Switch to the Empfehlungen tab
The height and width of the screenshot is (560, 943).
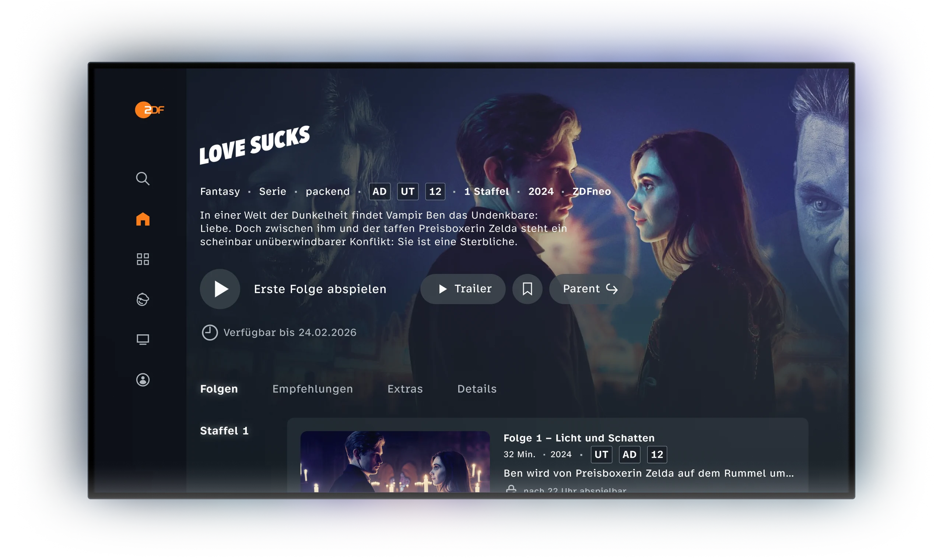tap(313, 389)
